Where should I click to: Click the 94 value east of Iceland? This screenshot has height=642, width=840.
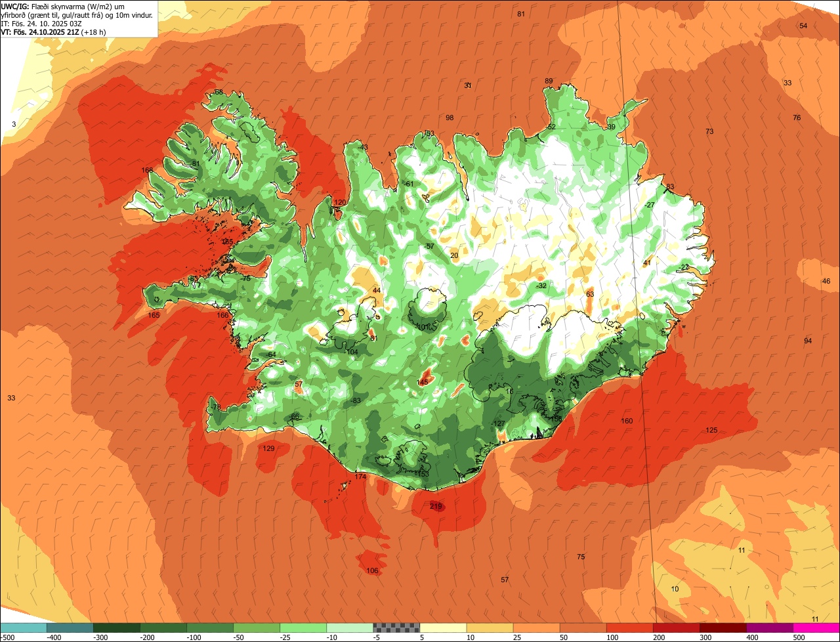[x=808, y=341]
